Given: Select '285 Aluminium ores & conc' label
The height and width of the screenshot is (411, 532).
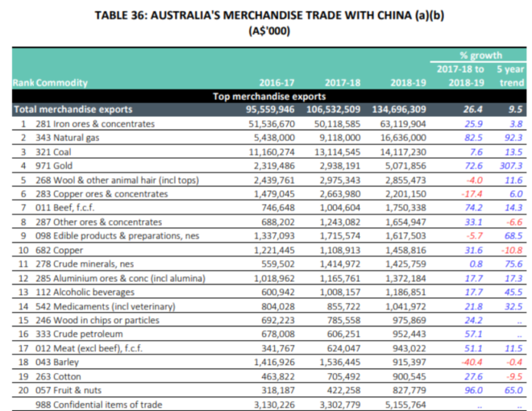Looking at the screenshot, I should (120, 278).
